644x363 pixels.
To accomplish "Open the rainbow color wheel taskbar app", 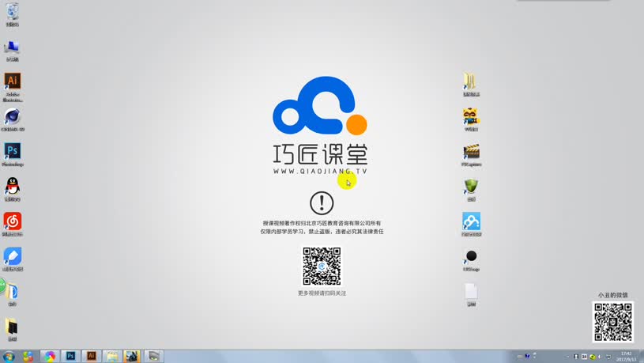I will coord(50,356).
